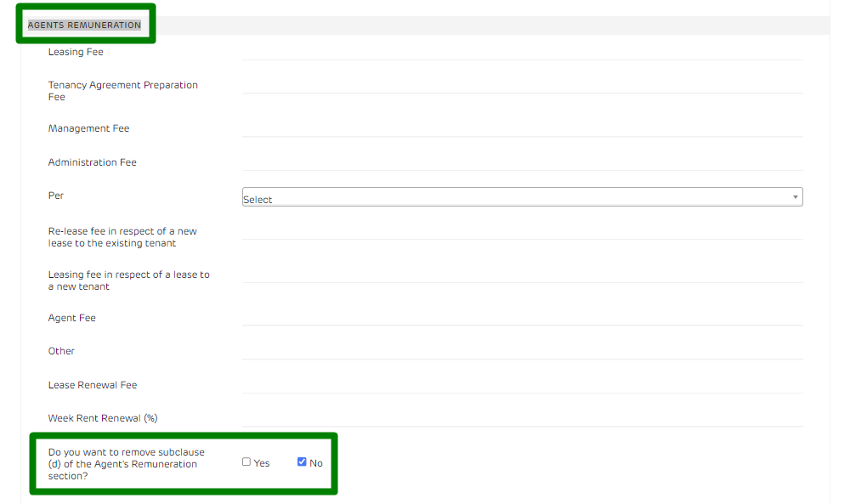Click the Tenancy Agreement Preparation Fee input
Viewport: 867px width, 504px height.
click(523, 86)
